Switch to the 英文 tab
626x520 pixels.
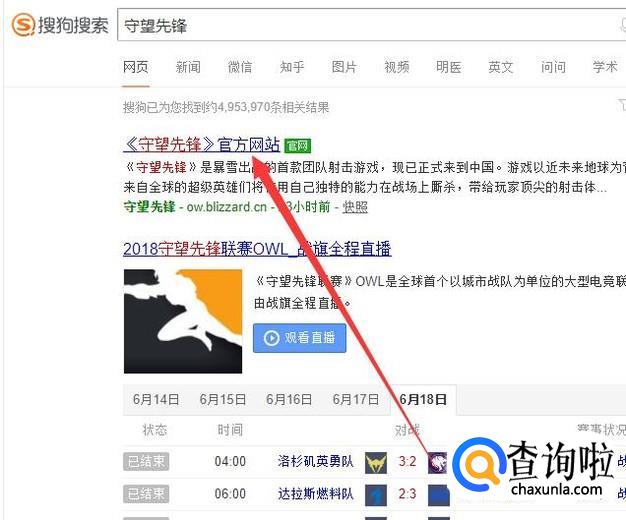click(x=501, y=67)
